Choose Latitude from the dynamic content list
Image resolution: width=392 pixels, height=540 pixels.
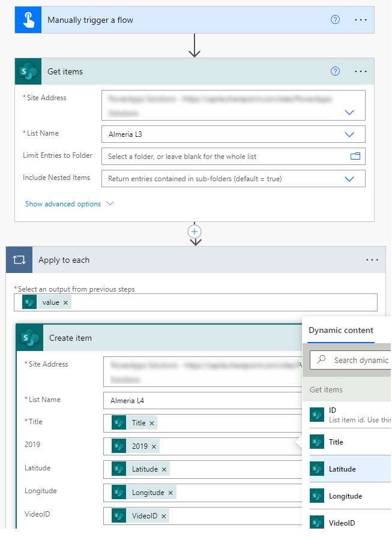[x=350, y=469]
